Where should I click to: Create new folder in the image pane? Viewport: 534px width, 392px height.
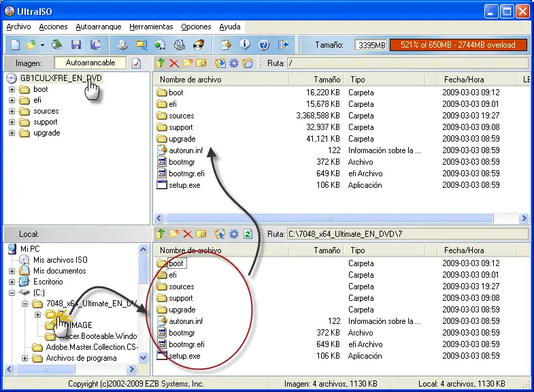[x=187, y=63]
